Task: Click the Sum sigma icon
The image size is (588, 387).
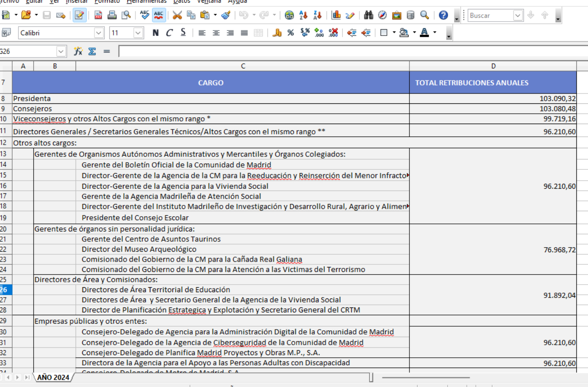Action: point(92,51)
